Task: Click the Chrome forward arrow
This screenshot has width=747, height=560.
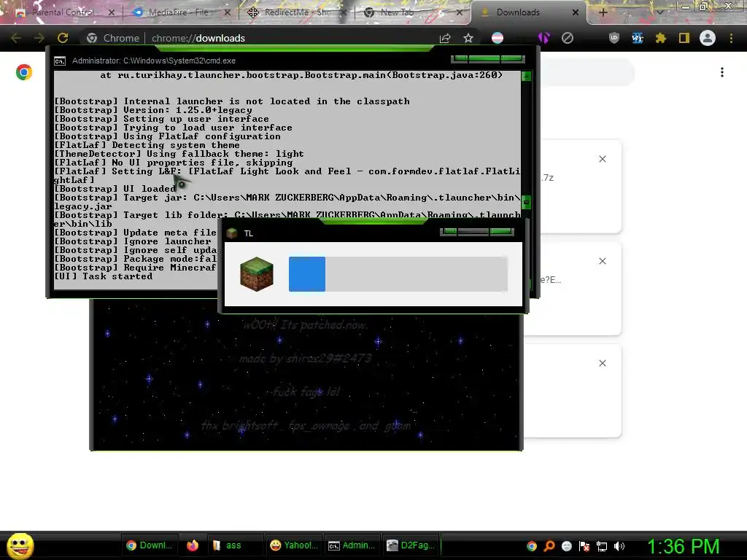Action: tap(39, 38)
